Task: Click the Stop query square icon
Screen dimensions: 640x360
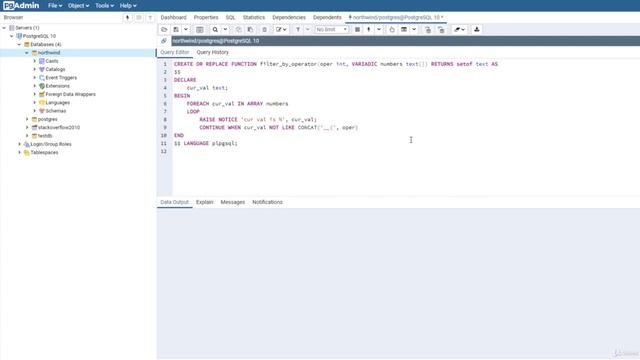Action: click(357, 29)
